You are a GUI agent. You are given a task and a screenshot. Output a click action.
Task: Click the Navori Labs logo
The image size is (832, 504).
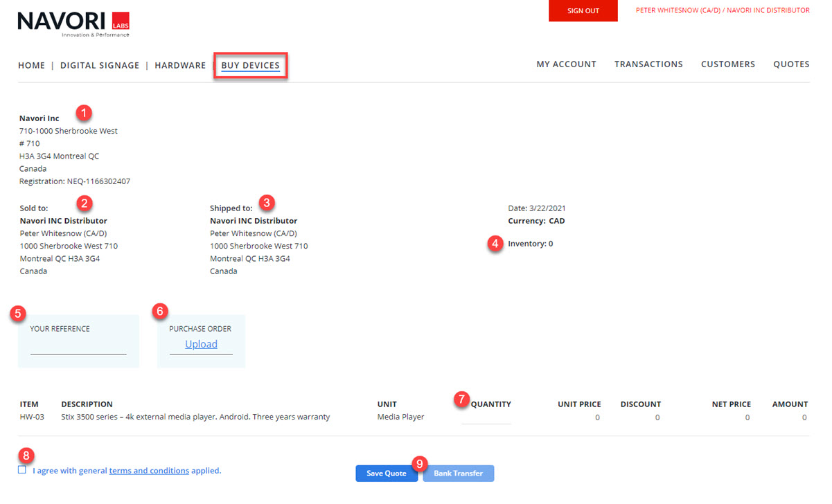coord(73,24)
